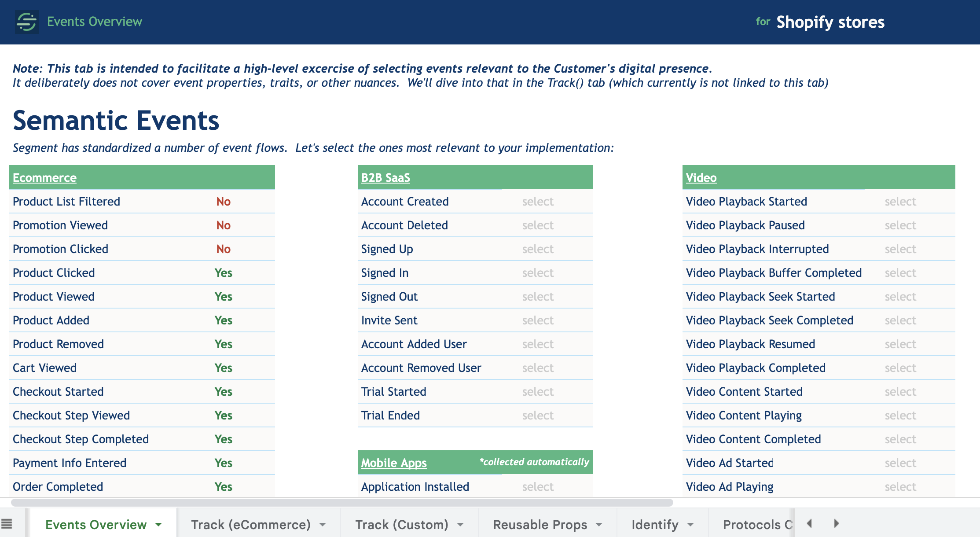Click the select cell for Video Playback Interrupted

(900, 249)
